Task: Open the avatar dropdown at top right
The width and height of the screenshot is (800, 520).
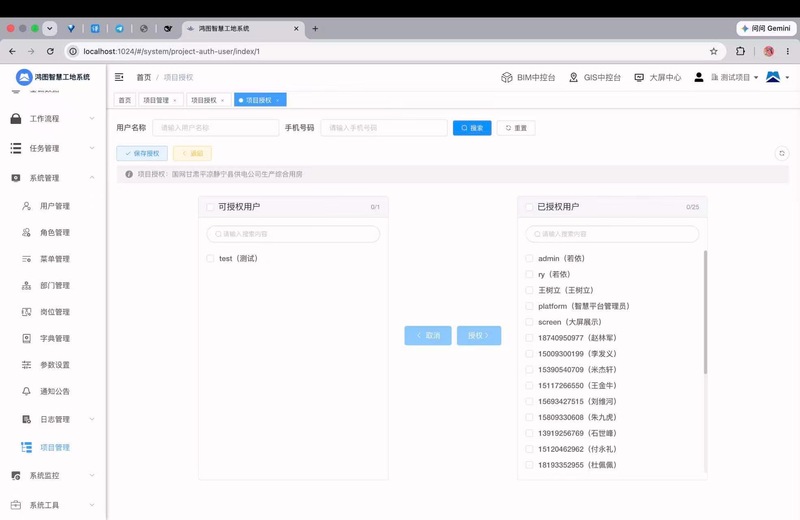Action: click(778, 77)
